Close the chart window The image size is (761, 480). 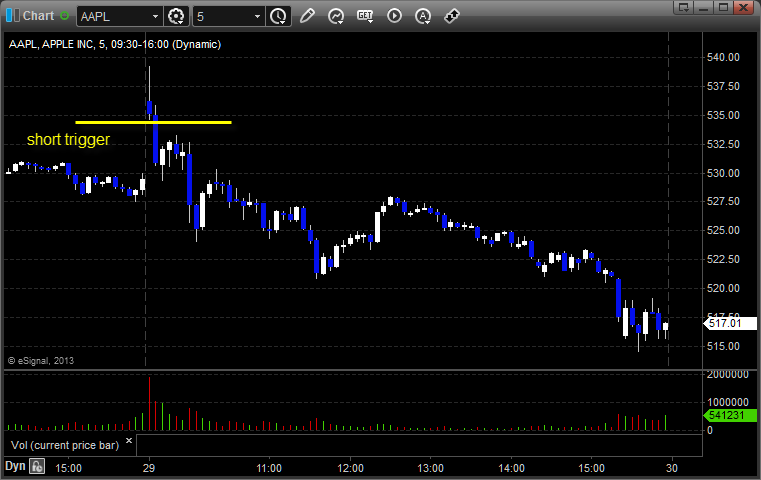pyautogui.click(x=744, y=7)
